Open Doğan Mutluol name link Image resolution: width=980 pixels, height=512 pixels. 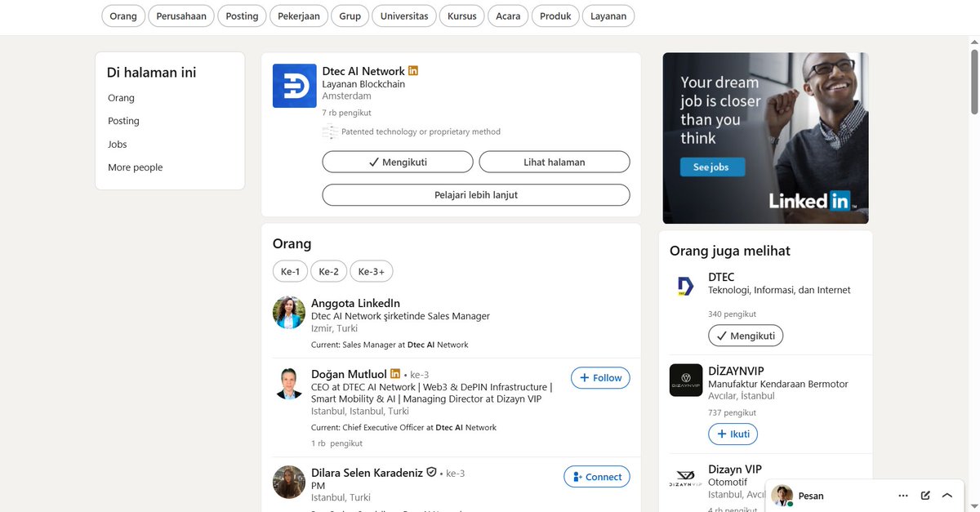[349, 374]
